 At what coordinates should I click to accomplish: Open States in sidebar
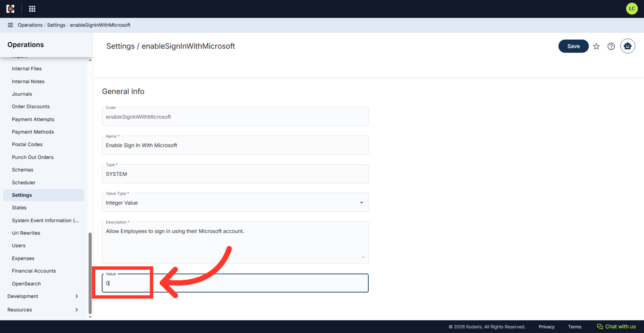click(19, 208)
